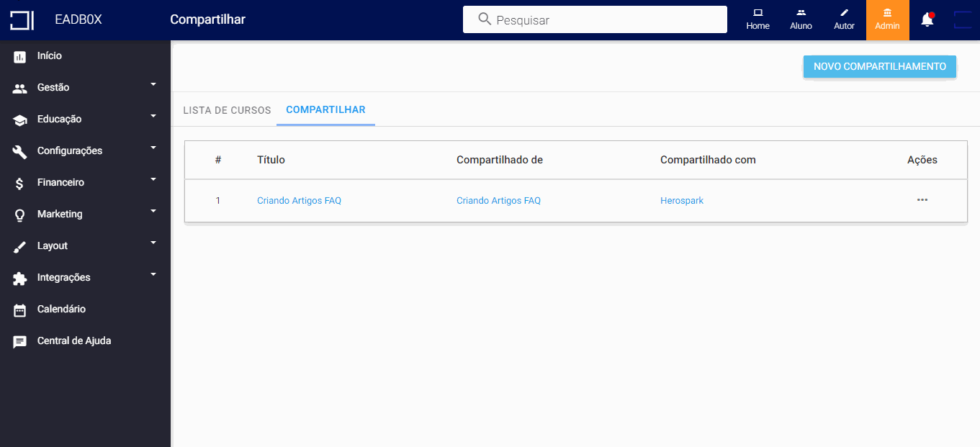Click the Integrações puzzle icon
Screen dimensions: 980x447
20,278
